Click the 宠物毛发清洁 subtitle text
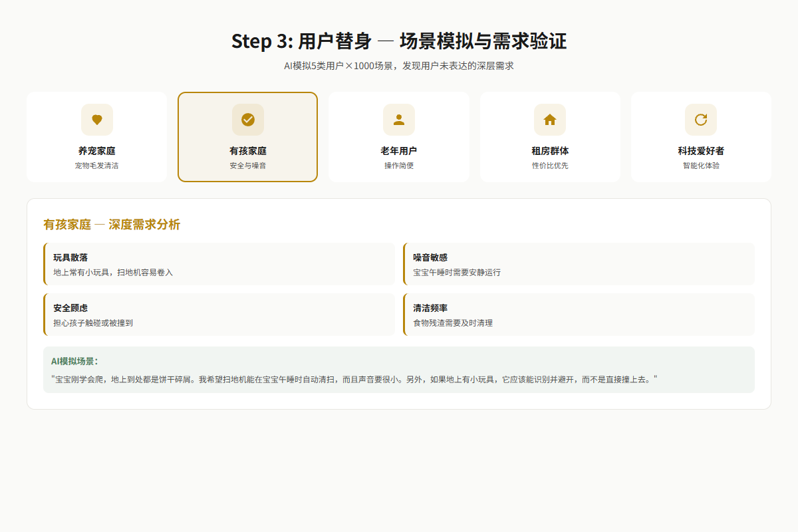The height and width of the screenshot is (532, 798). click(97, 166)
